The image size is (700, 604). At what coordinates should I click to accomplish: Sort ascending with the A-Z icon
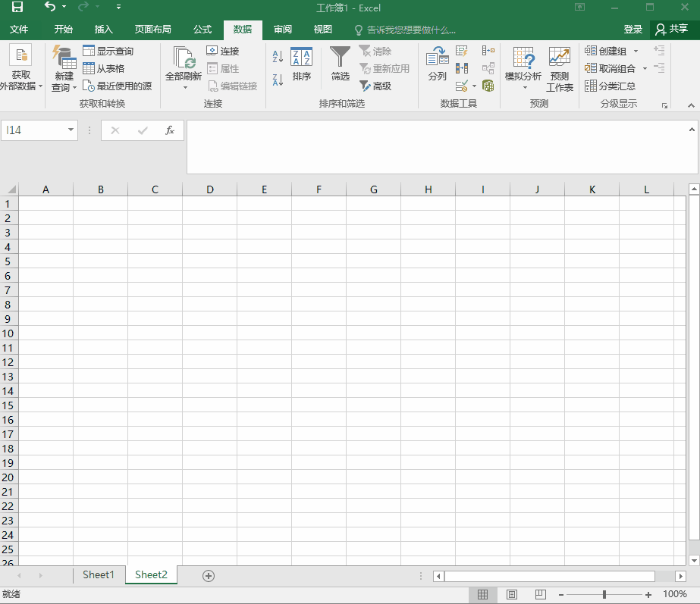[278, 56]
